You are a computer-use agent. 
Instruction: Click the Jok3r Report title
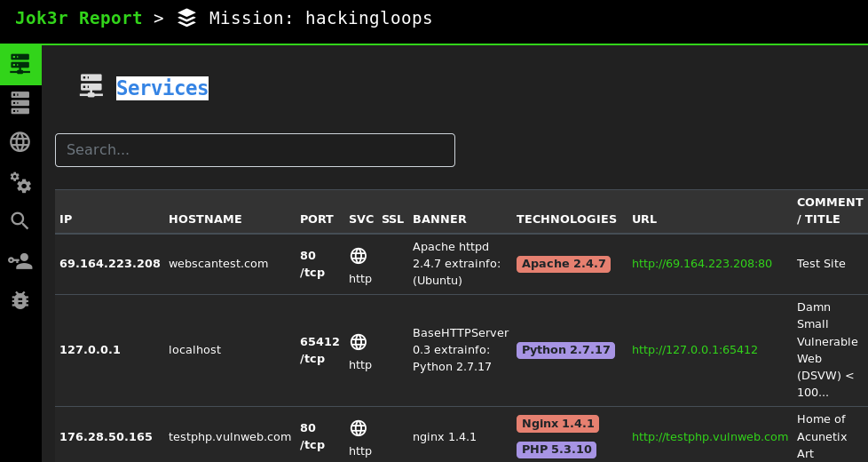pos(78,19)
